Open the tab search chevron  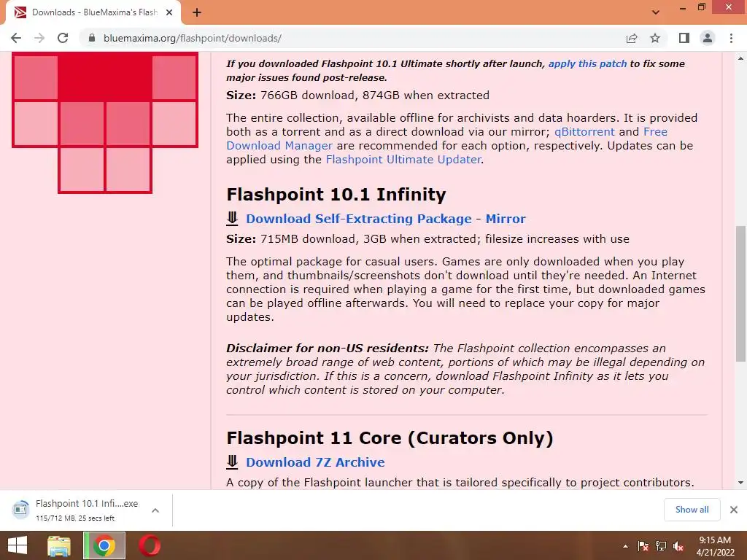[656, 12]
